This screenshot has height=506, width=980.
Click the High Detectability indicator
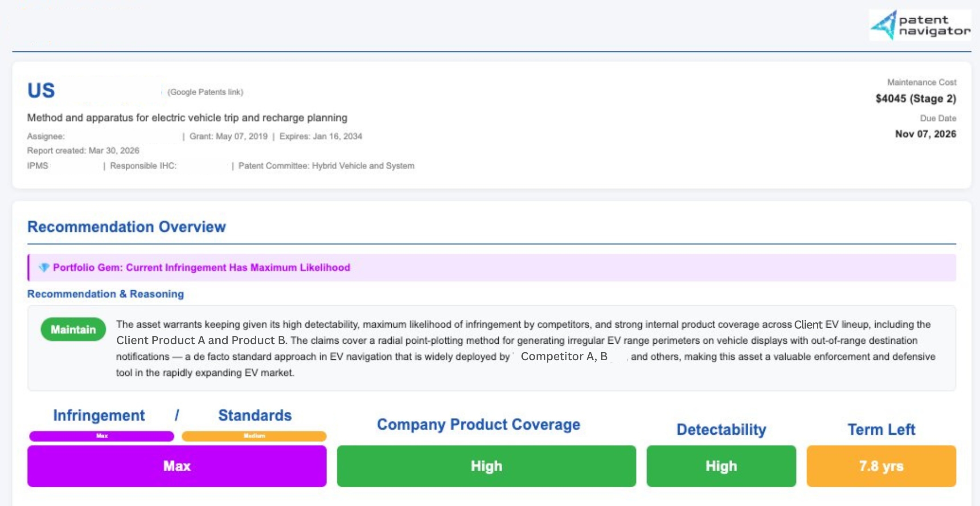[721, 466]
